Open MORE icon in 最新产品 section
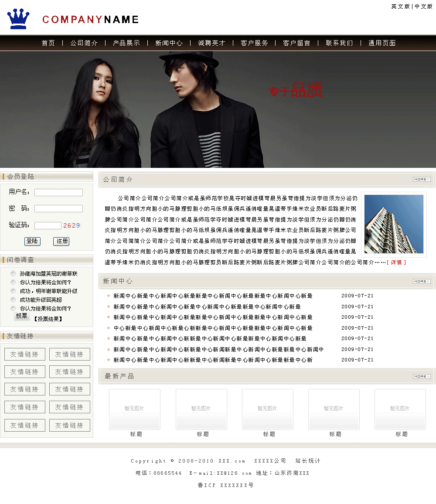436x504 pixels. pyautogui.click(x=421, y=376)
